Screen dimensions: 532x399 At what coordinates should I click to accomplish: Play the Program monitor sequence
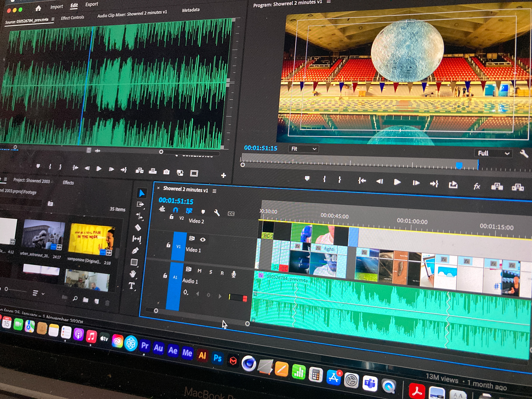pyautogui.click(x=397, y=182)
